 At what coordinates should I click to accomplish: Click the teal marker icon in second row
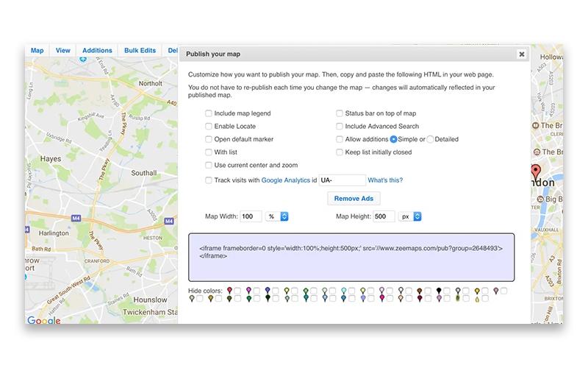tap(306, 298)
